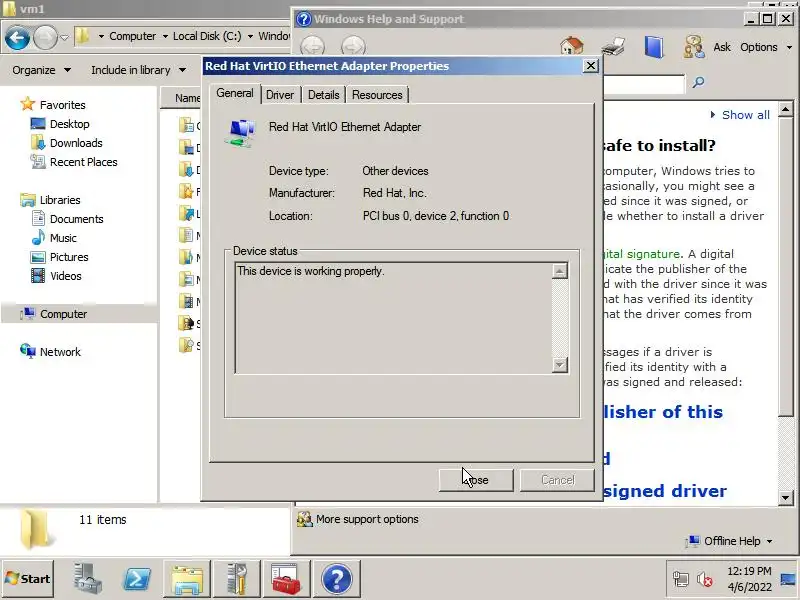Image resolution: width=800 pixels, height=600 pixels.
Task: Click the network adapter device icon
Action: [x=240, y=133]
